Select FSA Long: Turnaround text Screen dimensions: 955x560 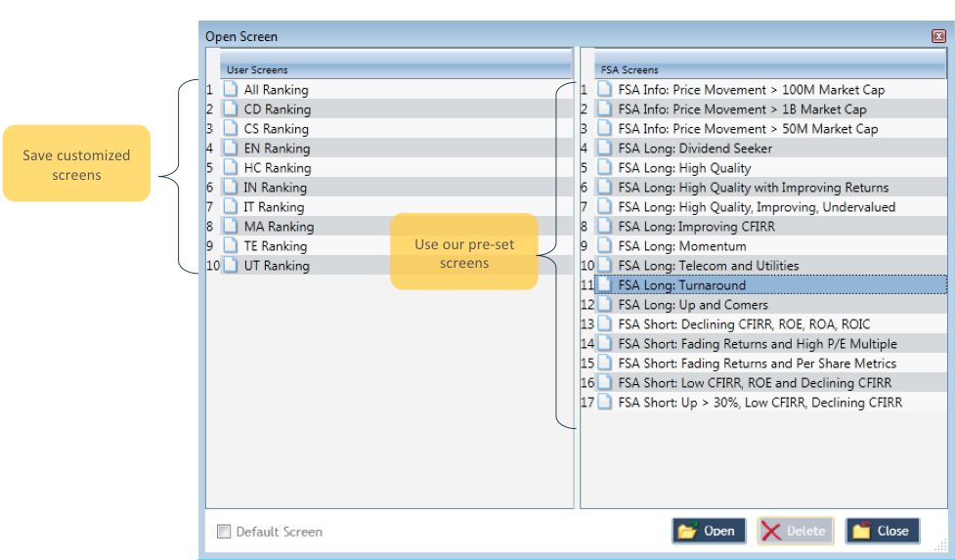[681, 284]
